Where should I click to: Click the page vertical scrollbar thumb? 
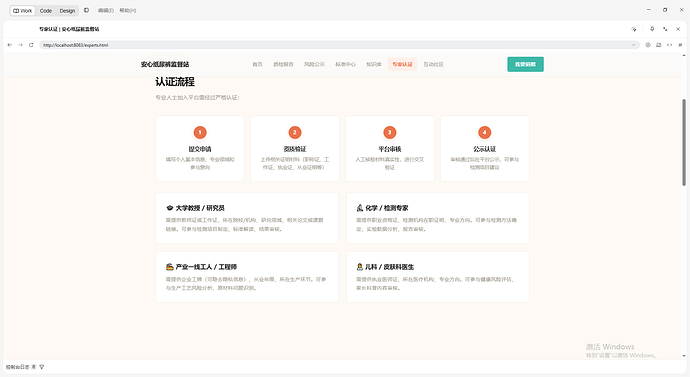[684, 142]
